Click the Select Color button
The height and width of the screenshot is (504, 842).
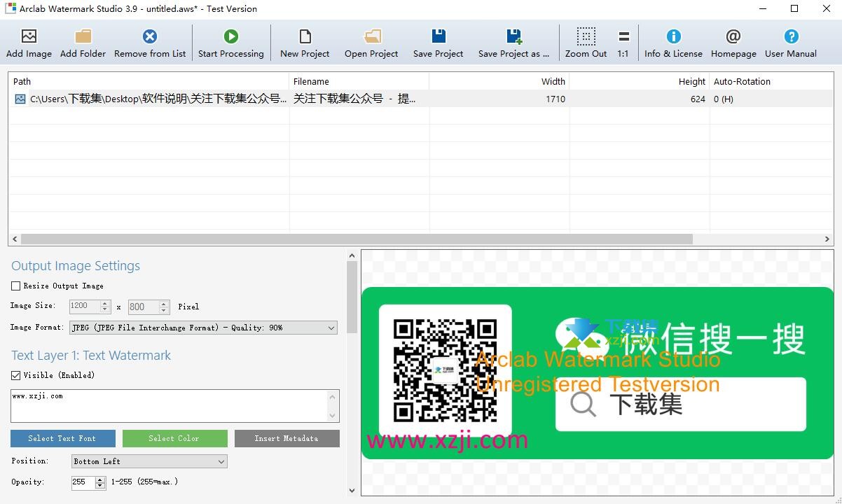tap(175, 438)
